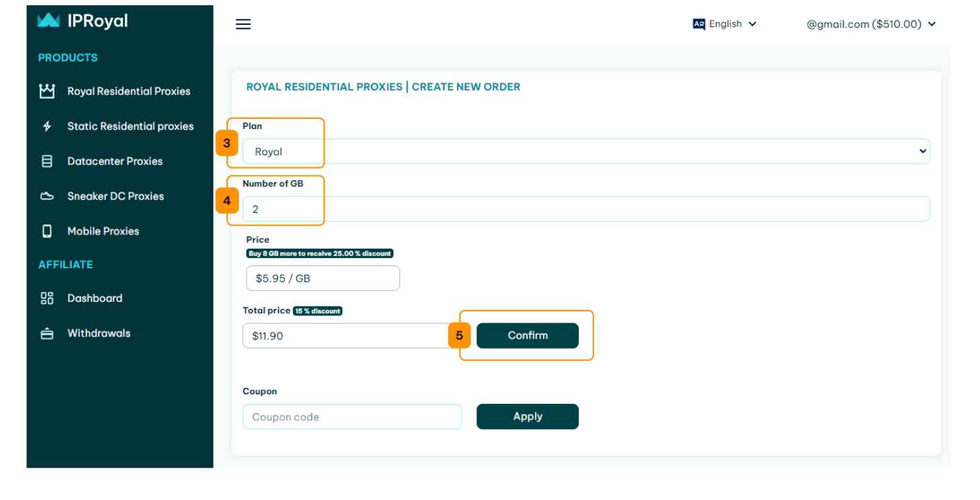
Task: Click the Mobile Proxies phone icon
Action: pyautogui.click(x=47, y=231)
